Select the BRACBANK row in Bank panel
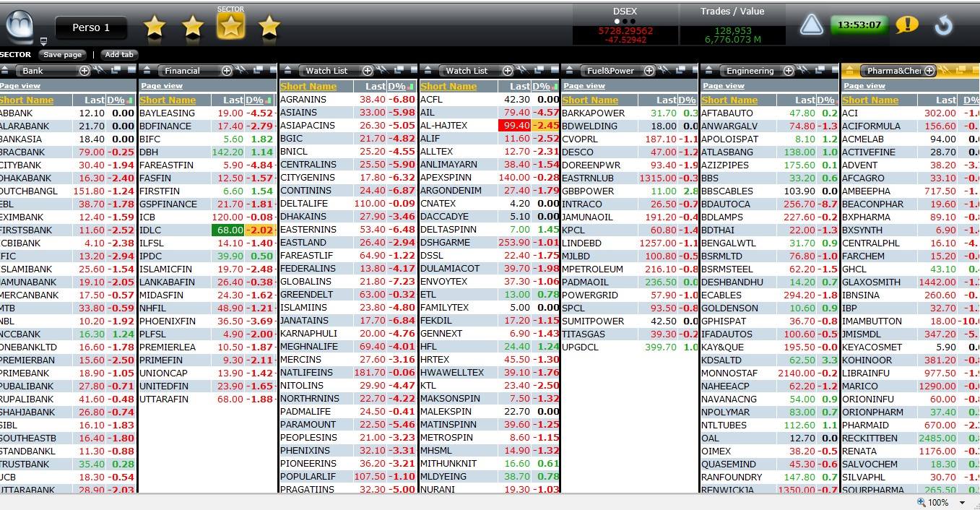980x510 pixels. pos(68,152)
